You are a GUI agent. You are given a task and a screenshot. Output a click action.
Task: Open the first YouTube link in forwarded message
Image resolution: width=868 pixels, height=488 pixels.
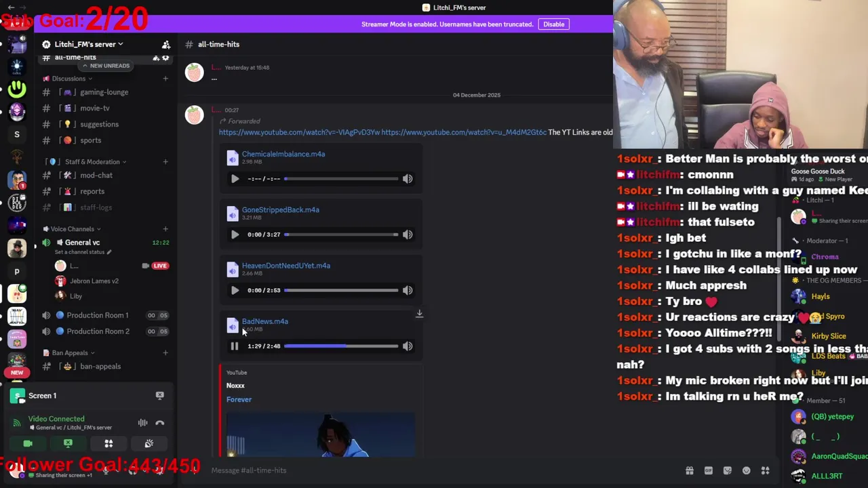tap(299, 133)
